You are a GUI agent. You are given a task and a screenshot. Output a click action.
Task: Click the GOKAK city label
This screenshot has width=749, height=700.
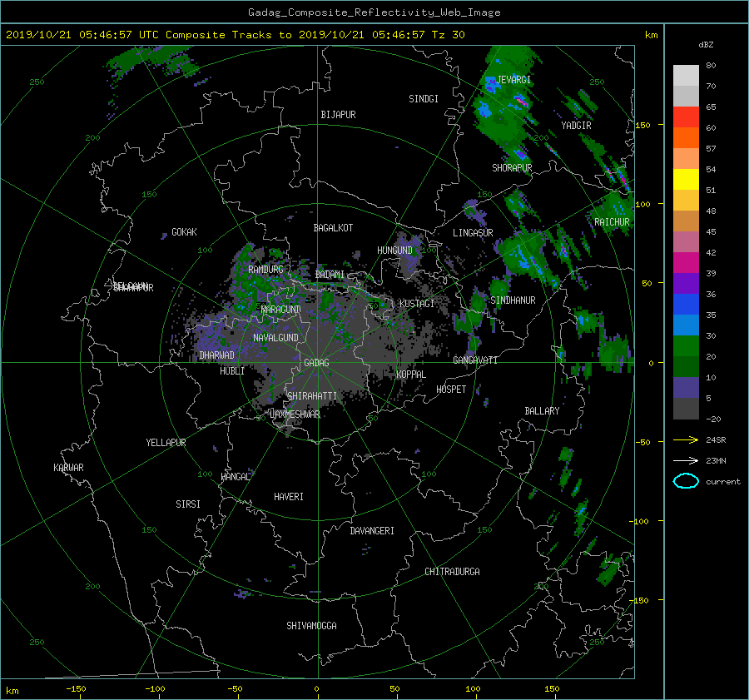click(x=185, y=232)
